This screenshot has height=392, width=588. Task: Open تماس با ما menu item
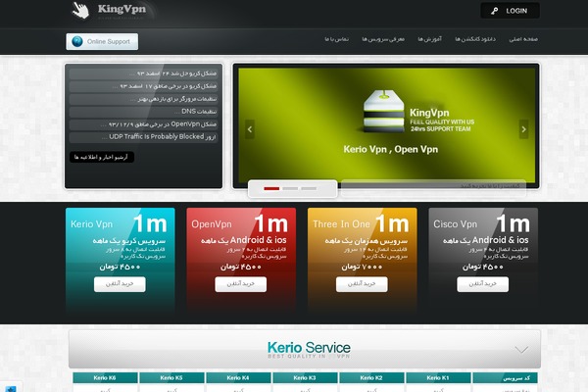(336, 39)
